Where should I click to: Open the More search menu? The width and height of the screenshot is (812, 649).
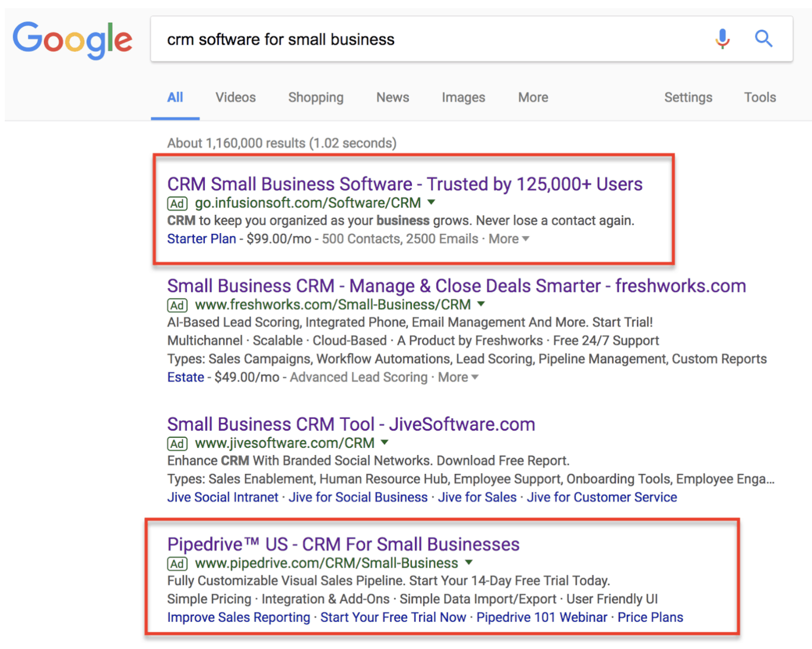(x=533, y=97)
